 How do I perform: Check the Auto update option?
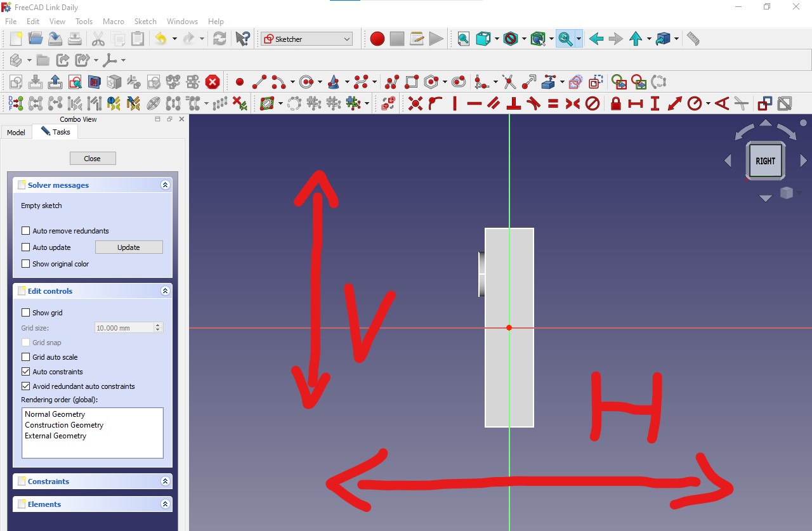(x=25, y=247)
